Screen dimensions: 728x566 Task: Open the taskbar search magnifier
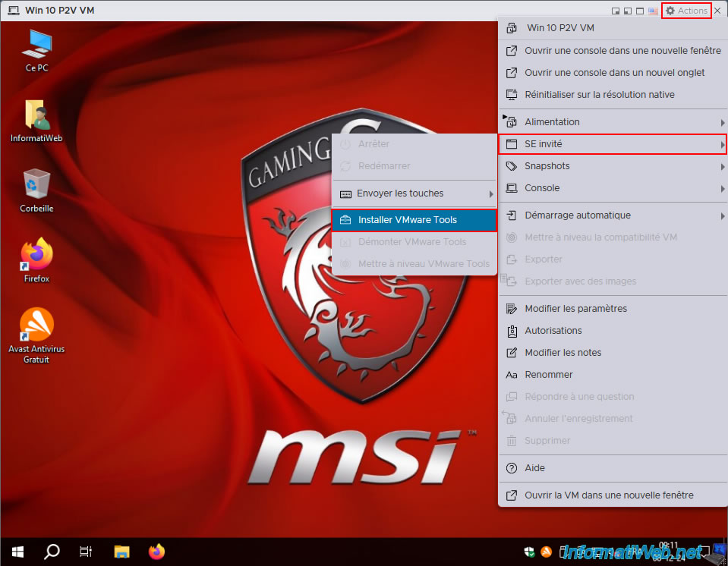click(52, 551)
